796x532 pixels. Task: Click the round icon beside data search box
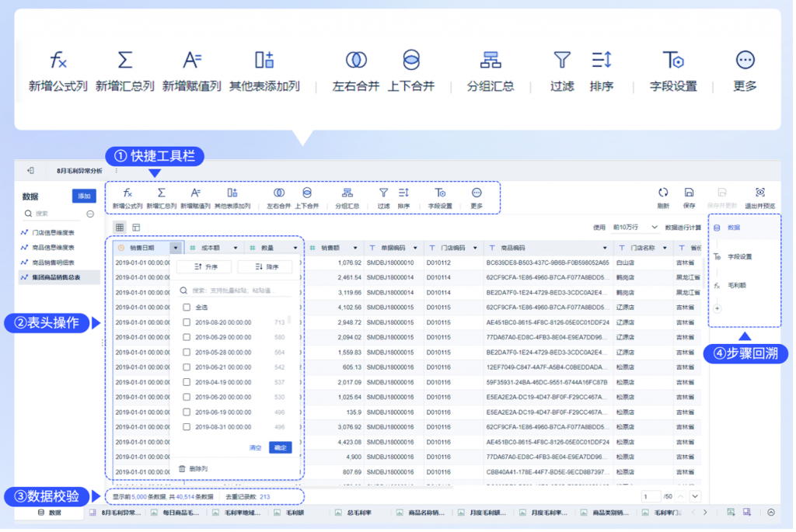pos(90,214)
